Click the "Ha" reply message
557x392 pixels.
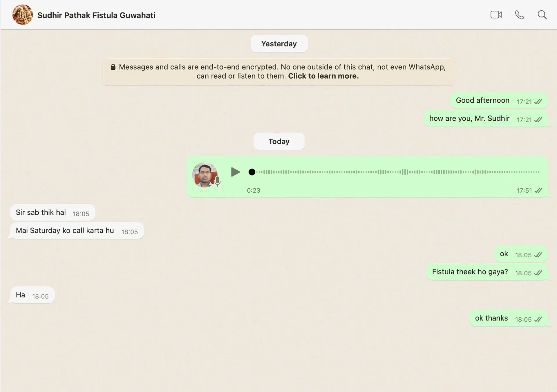[21, 295]
